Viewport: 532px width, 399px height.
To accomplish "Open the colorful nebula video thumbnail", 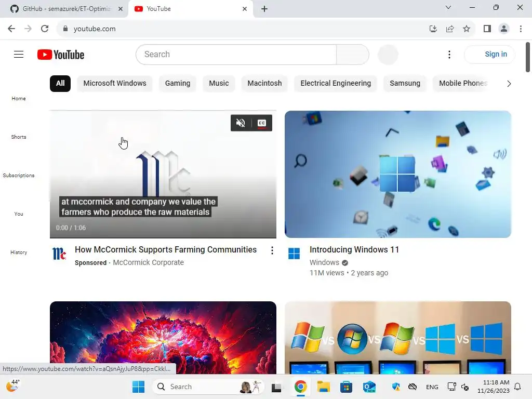I will [163, 337].
